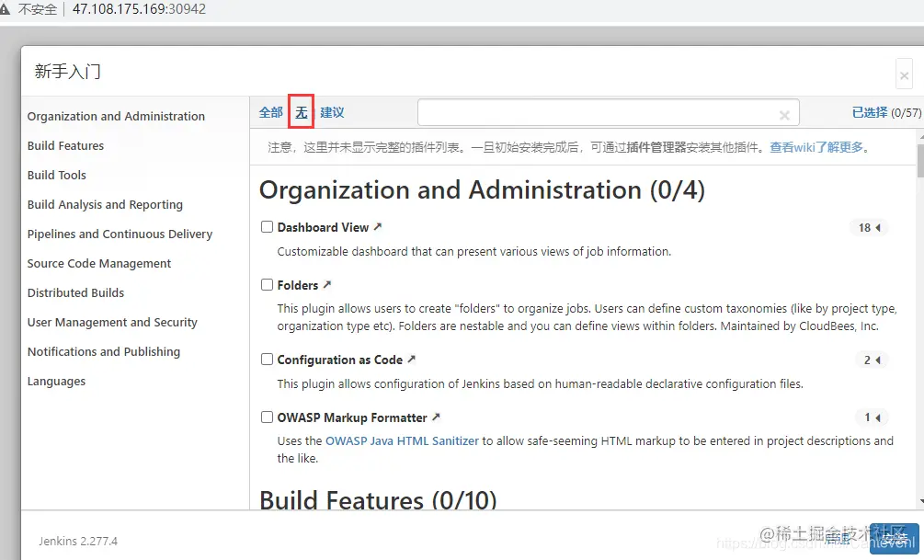This screenshot has width=924, height=560.
Task: Click the insecure site warning icon in address bar
Action: pyautogui.click(x=6, y=9)
